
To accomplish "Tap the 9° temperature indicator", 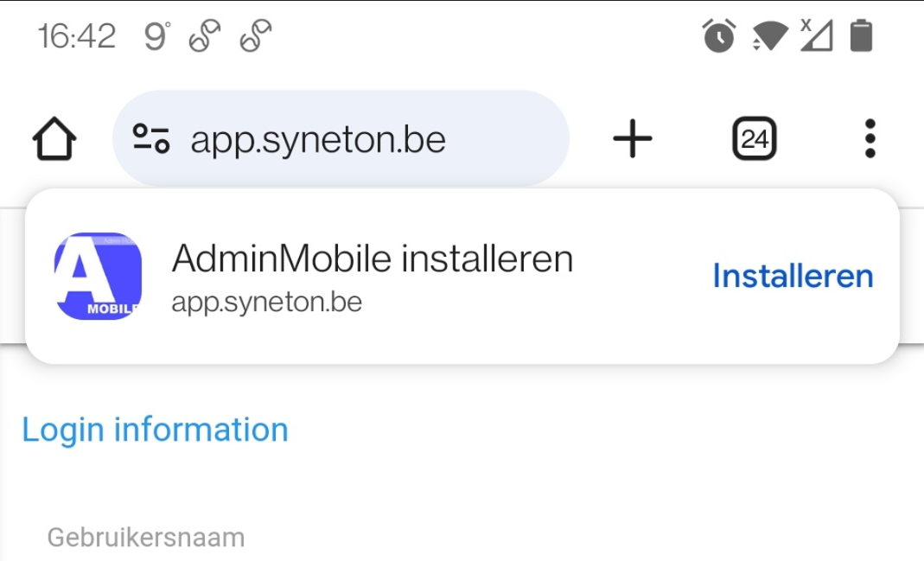I will pos(157,36).
